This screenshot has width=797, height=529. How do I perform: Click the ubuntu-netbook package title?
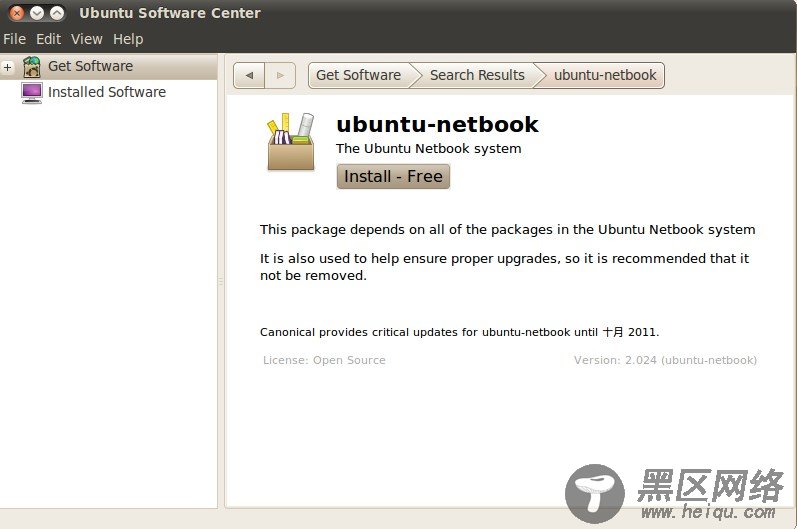pyautogui.click(x=437, y=125)
